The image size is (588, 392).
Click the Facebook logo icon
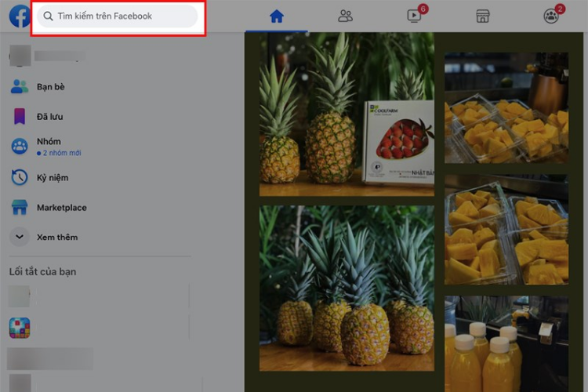[20, 16]
